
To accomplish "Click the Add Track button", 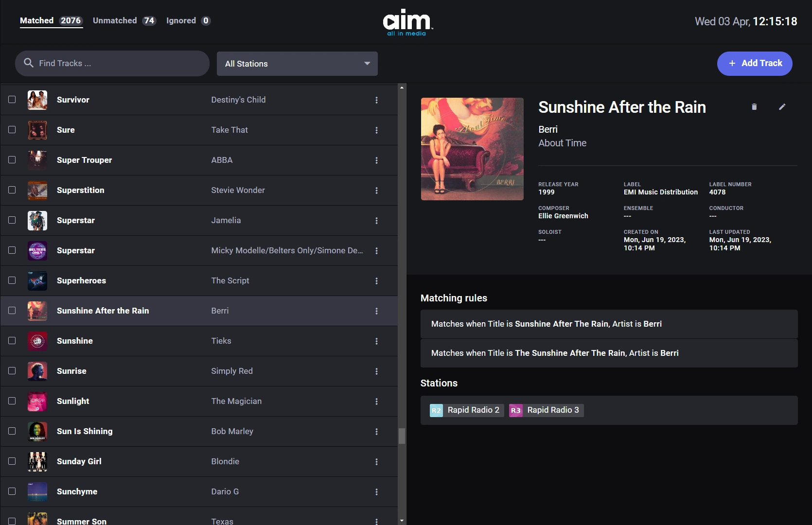I will pyautogui.click(x=755, y=64).
